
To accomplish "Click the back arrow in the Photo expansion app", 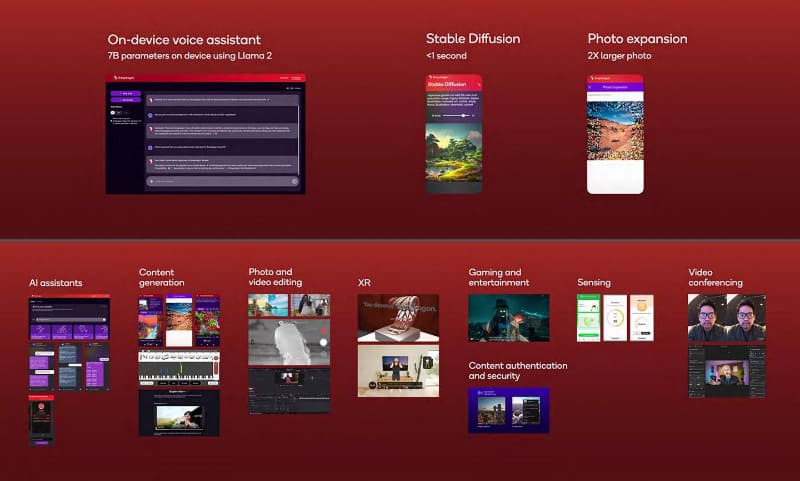I will tap(590, 87).
